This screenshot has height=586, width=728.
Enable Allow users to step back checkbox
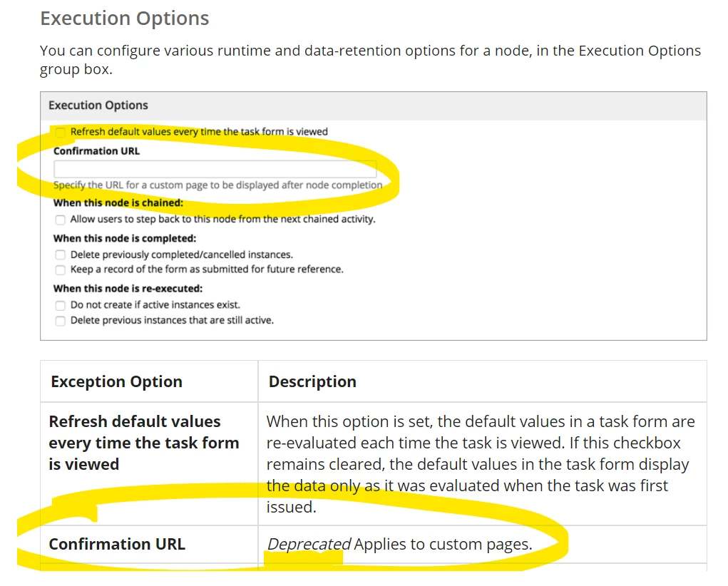[60, 220]
